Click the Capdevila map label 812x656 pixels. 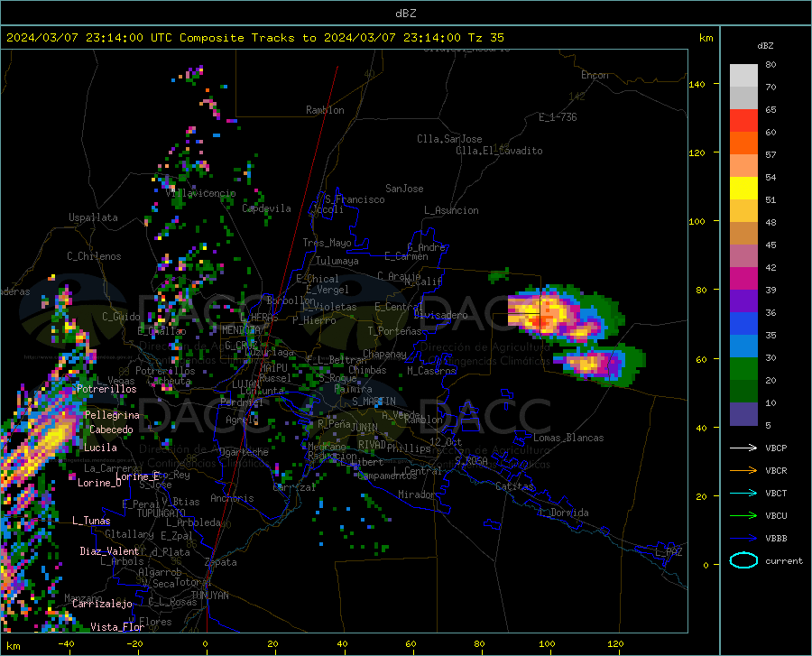[x=267, y=208]
